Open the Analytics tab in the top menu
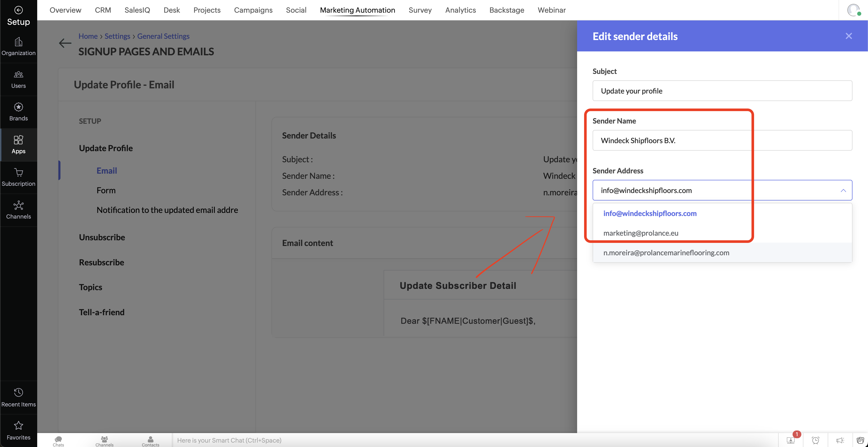This screenshot has height=447, width=868. coord(460,10)
